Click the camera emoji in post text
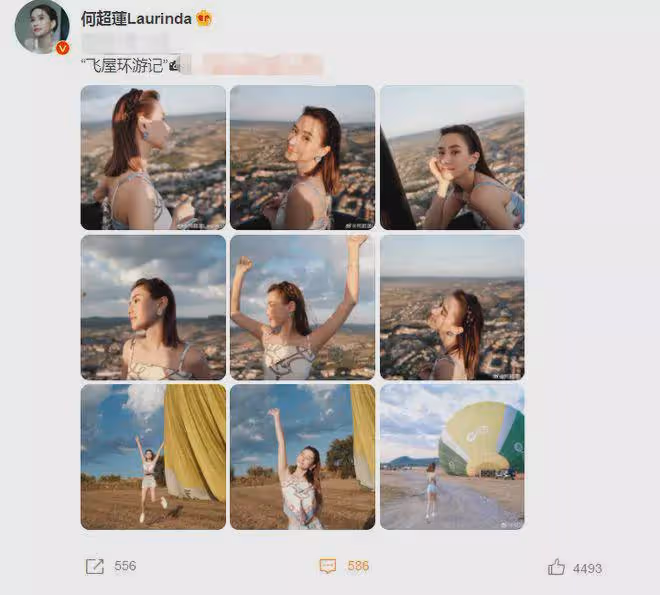Screen dimensions: 660x595 coord(175,66)
